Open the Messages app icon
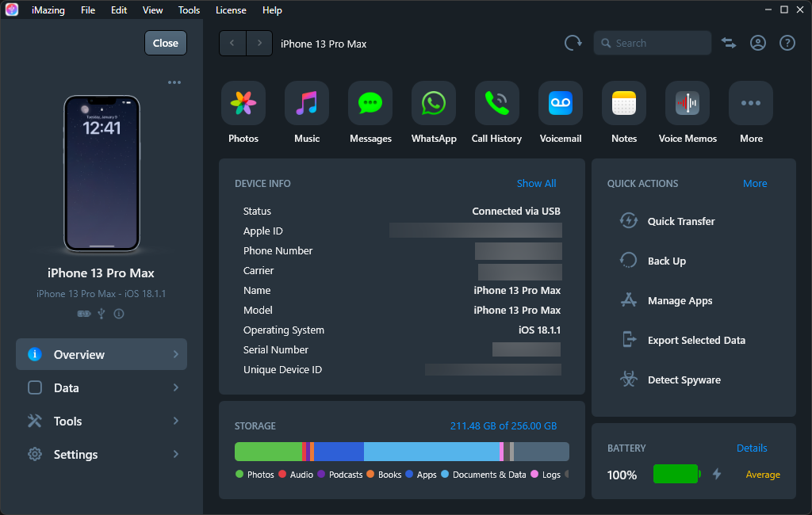 370,103
